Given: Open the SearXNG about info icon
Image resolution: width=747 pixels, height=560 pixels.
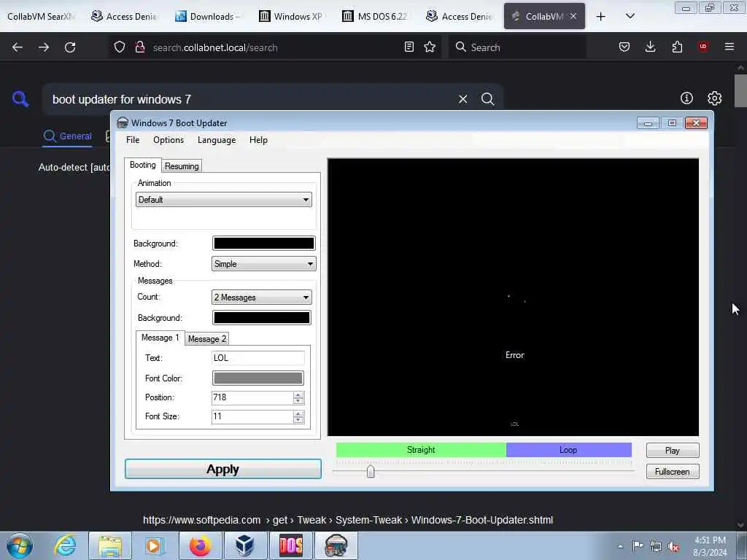Looking at the screenshot, I should pos(686,98).
